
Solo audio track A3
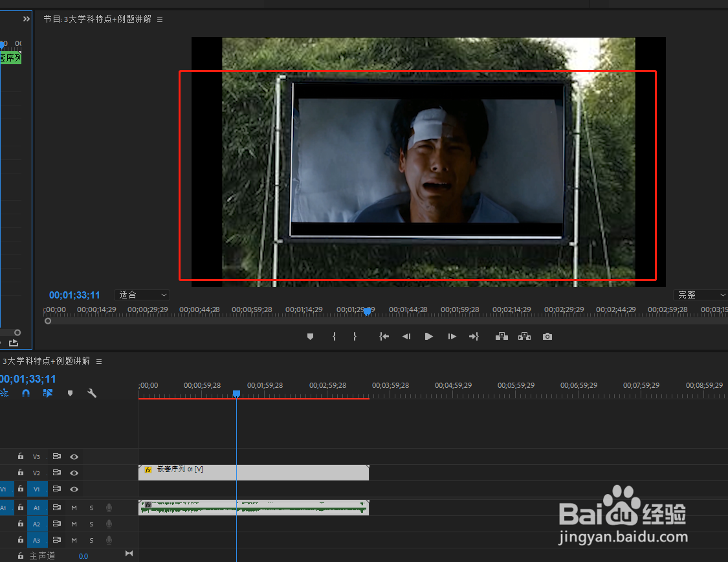(91, 540)
